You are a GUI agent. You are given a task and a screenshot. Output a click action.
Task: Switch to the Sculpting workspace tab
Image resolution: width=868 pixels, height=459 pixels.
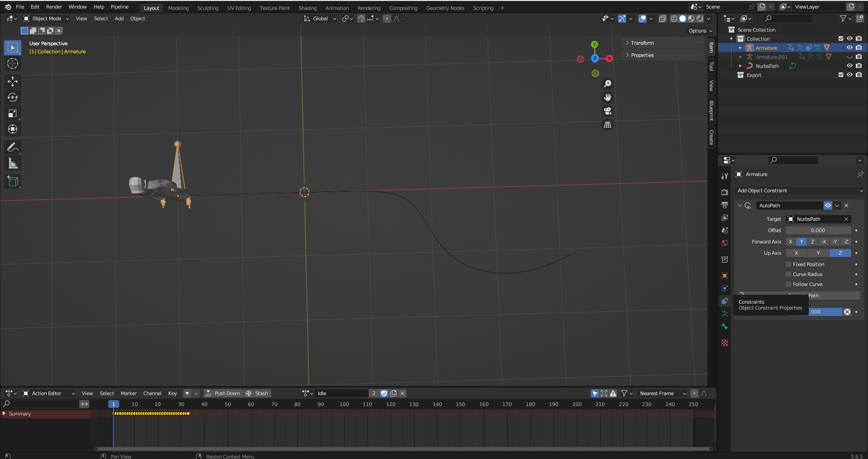208,8
